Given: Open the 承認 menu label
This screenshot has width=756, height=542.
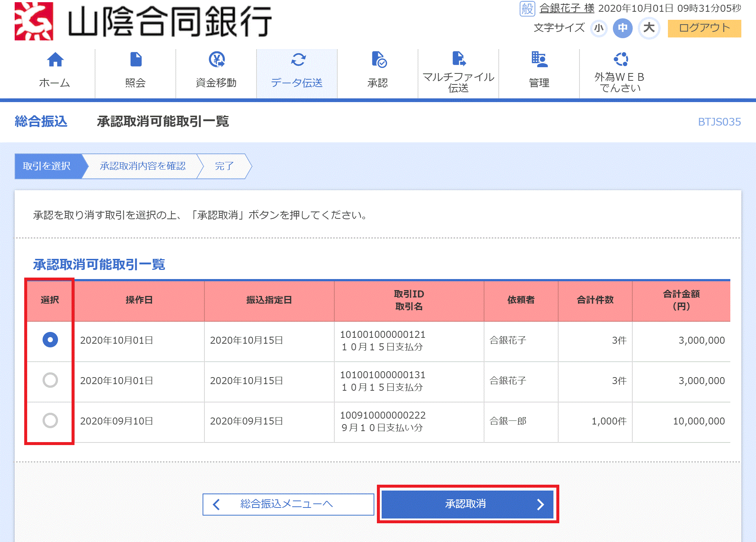Looking at the screenshot, I should (378, 83).
